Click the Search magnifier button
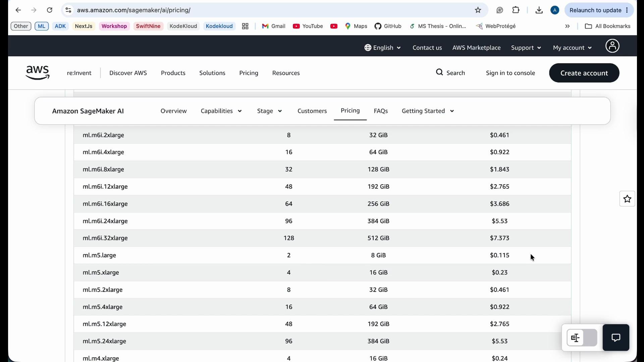Viewport: 644px width, 362px height. 450,73
